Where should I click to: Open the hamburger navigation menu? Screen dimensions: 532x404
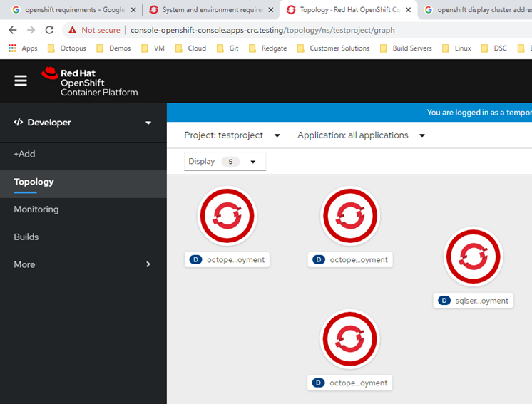tap(21, 81)
